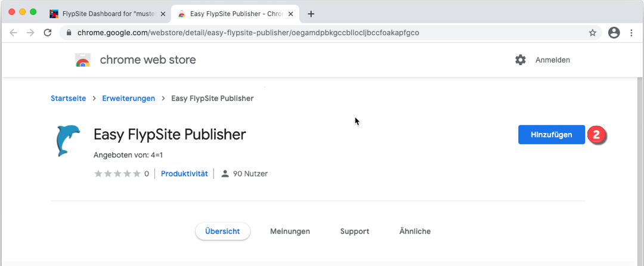644x266 pixels.
Task: Open Chrome's three-dot menu
Action: (631, 33)
